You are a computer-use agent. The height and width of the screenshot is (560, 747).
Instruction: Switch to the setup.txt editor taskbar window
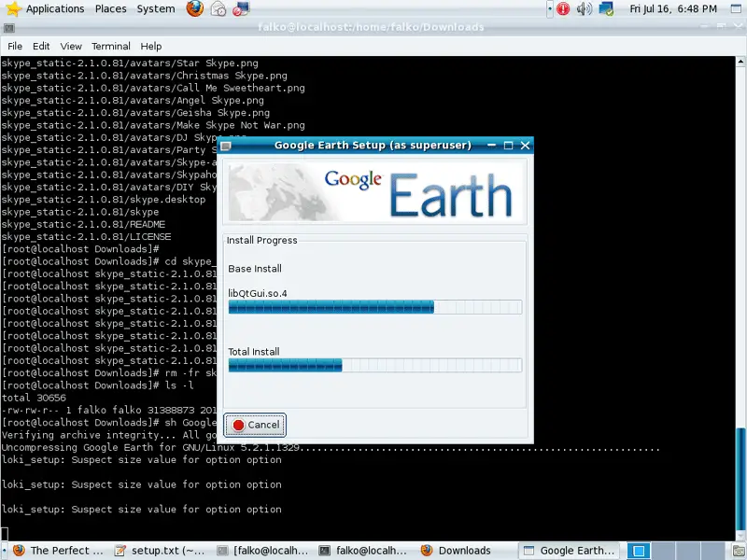click(160, 551)
